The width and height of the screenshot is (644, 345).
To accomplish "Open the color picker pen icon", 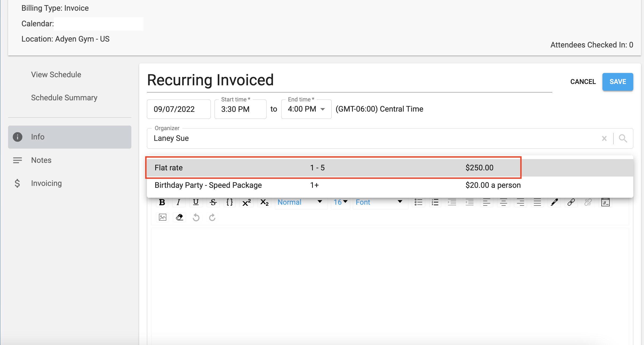I will [554, 202].
